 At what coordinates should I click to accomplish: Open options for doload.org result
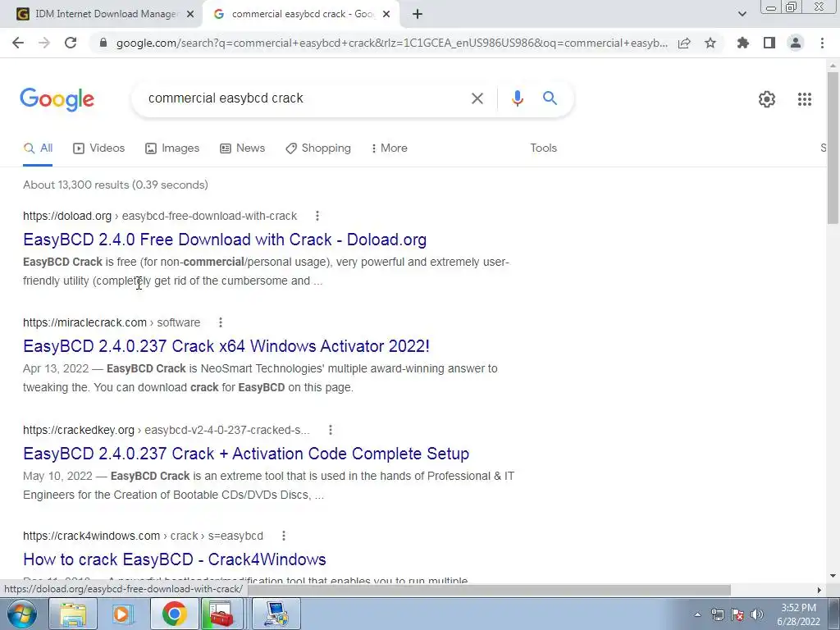[x=317, y=216]
